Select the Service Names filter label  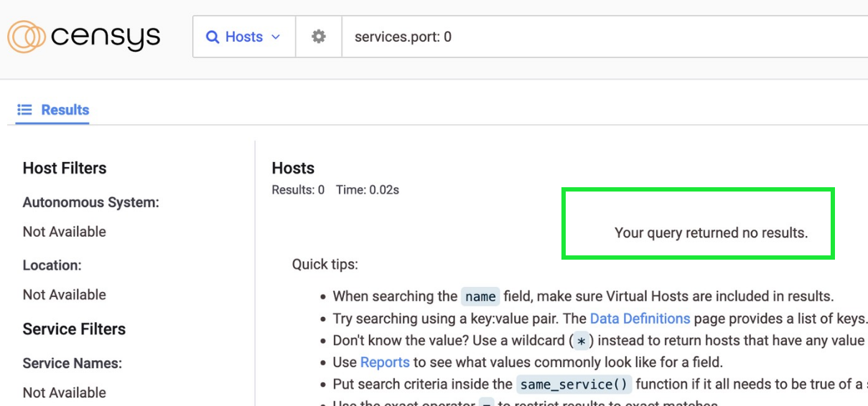(72, 364)
